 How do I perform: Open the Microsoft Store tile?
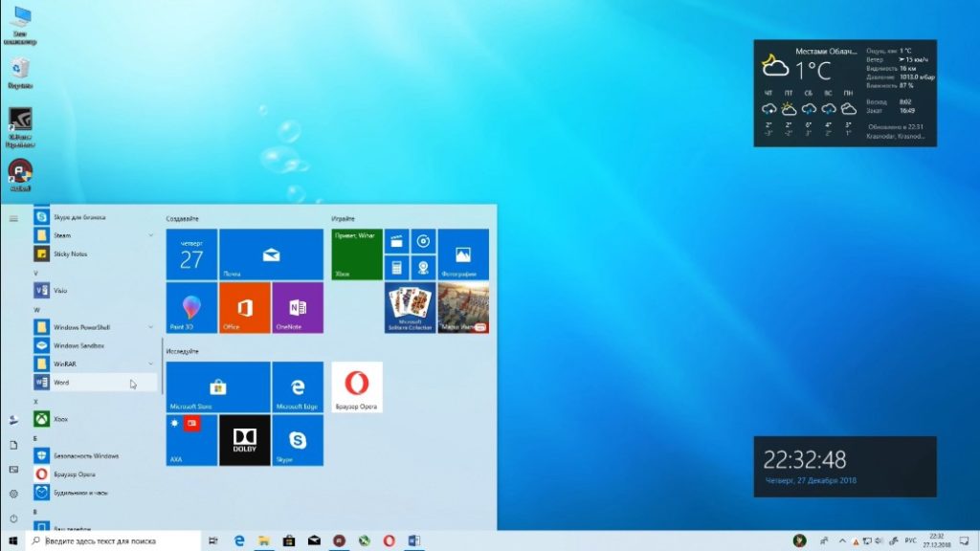(217, 387)
